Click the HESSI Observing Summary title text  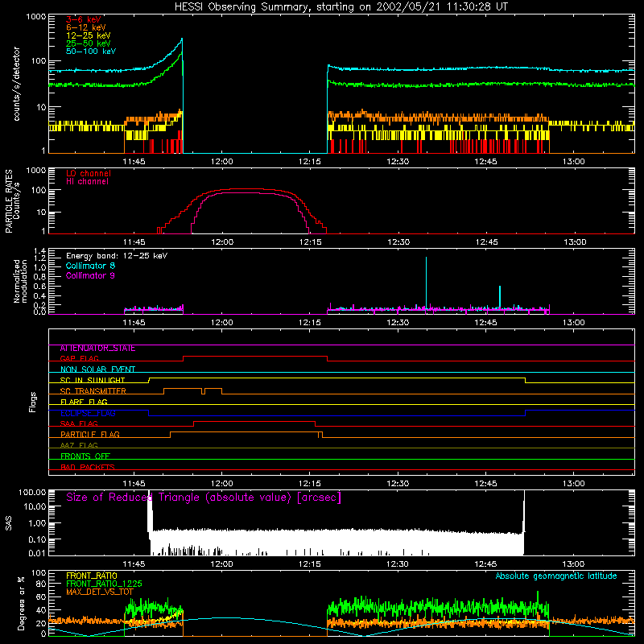341,7
